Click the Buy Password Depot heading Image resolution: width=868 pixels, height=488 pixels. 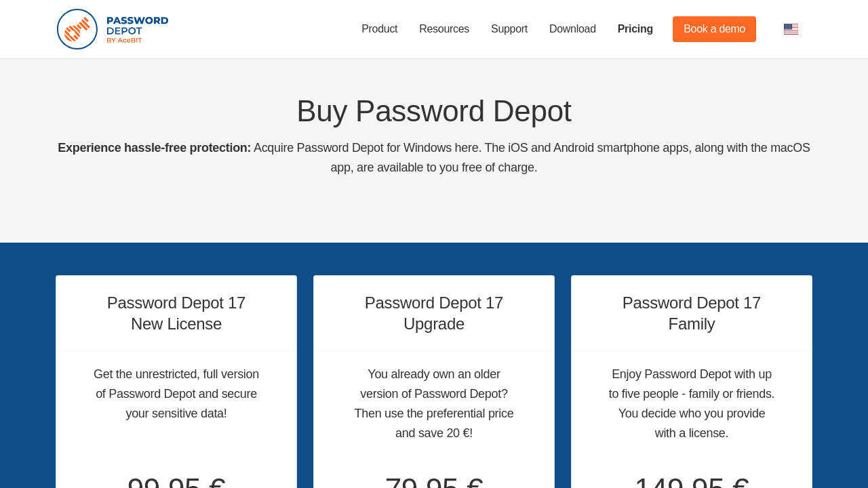coord(434,111)
